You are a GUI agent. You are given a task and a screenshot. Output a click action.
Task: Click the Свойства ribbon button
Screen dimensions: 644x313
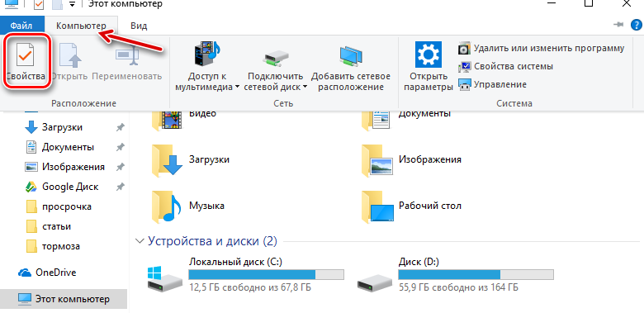coord(26,62)
